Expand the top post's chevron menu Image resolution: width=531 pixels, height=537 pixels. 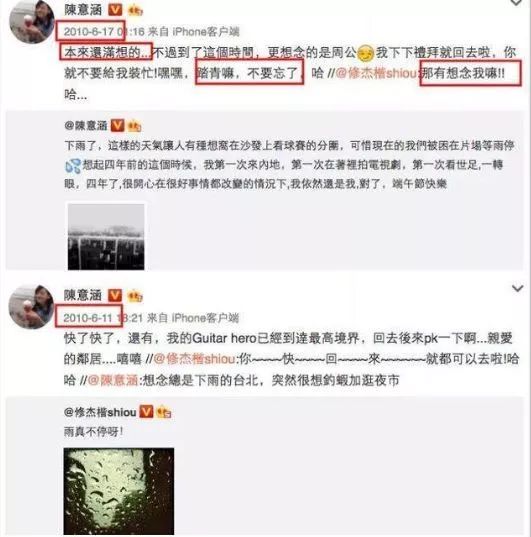(x=517, y=3)
